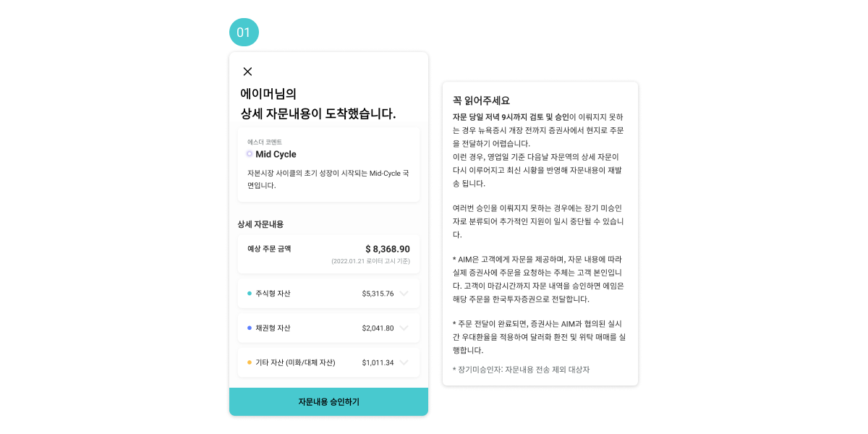This screenshot has width=868, height=434.
Task: Click the teal 01 step badge
Action: click(244, 33)
